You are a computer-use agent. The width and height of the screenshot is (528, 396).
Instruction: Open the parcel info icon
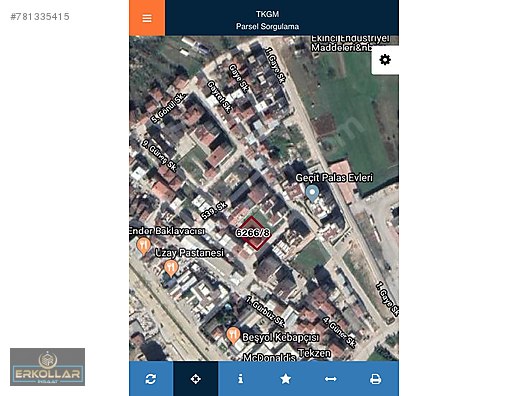click(240, 379)
